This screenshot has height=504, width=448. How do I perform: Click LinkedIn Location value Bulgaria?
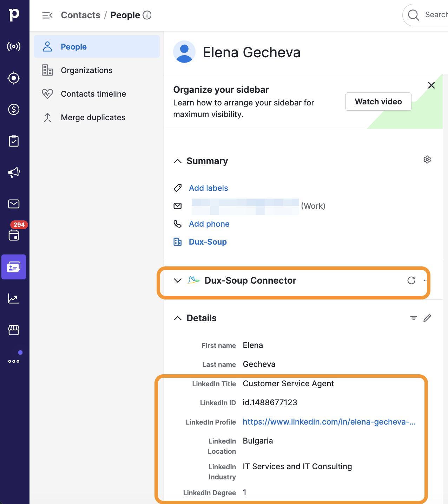(258, 441)
